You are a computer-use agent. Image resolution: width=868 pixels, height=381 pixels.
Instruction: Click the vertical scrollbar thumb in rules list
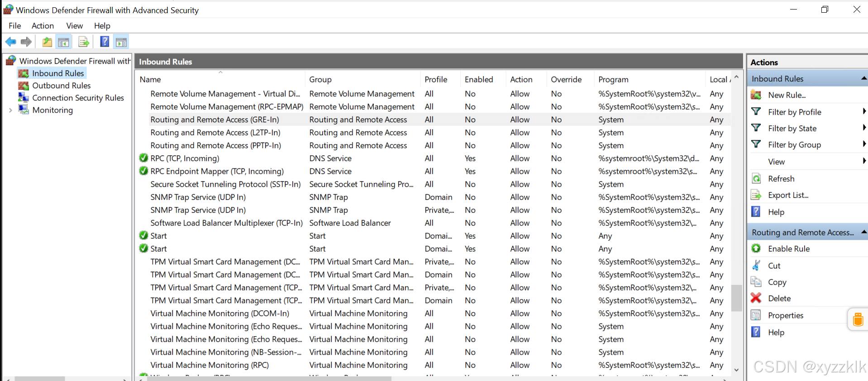click(736, 298)
